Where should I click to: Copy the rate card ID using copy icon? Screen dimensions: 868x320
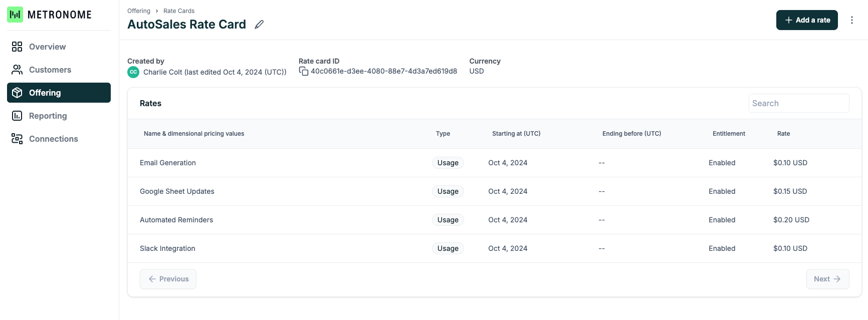click(x=303, y=71)
